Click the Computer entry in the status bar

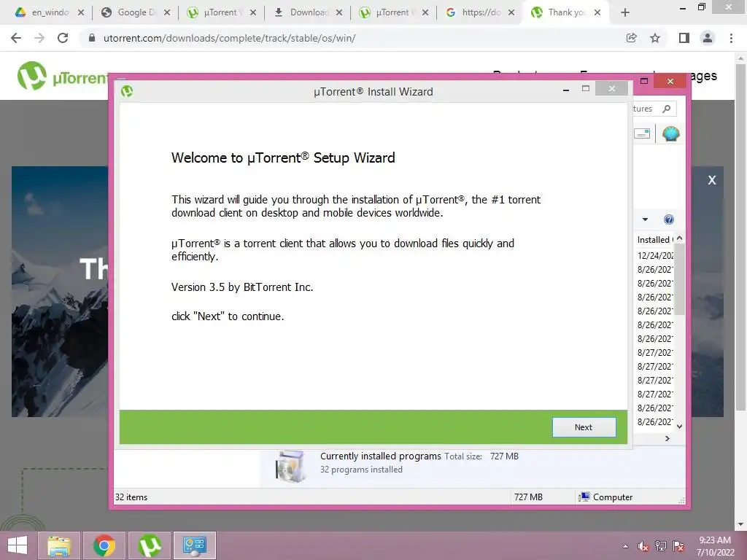tap(605, 497)
